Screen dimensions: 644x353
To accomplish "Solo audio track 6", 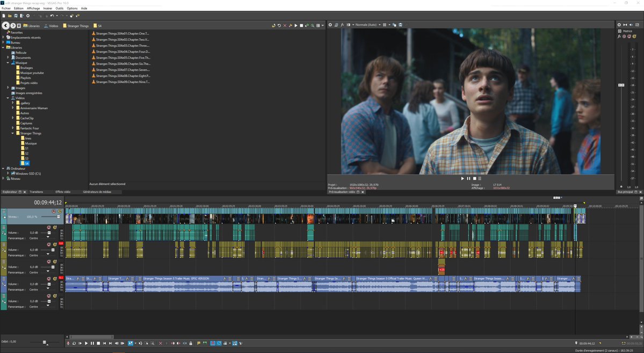I will click(x=55, y=296).
